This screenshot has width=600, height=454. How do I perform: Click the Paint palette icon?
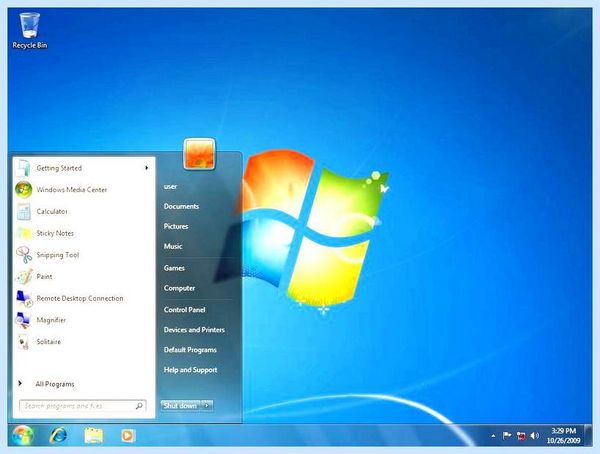23,276
